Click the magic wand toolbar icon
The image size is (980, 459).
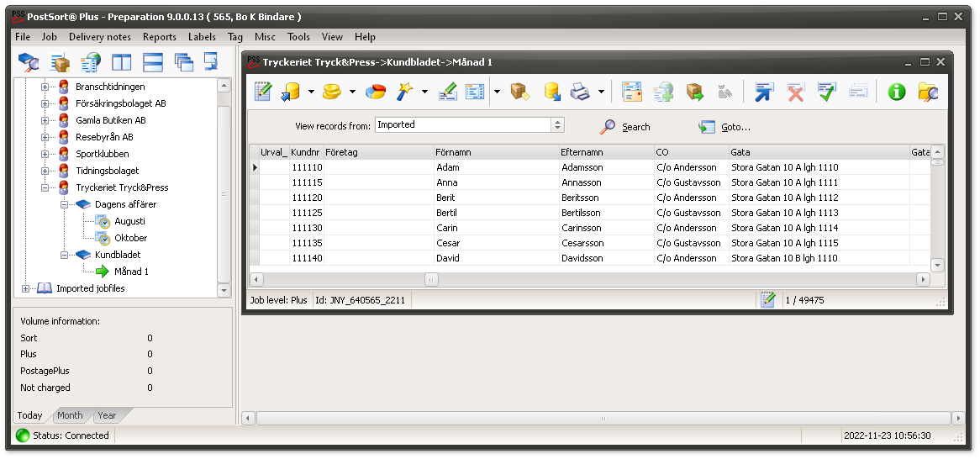[x=405, y=92]
